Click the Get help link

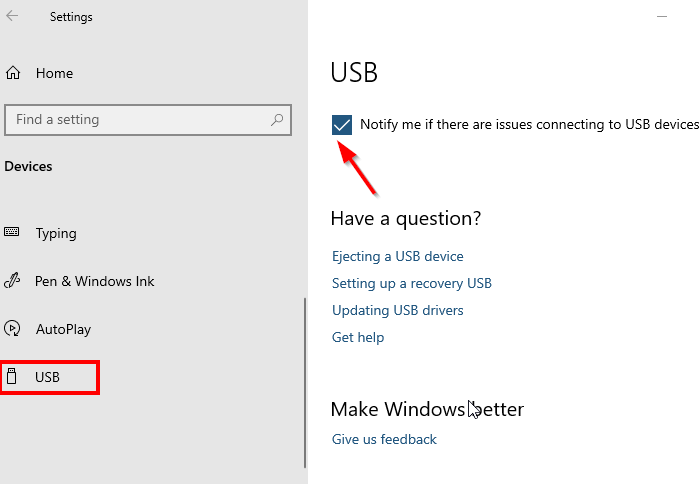[x=357, y=337]
